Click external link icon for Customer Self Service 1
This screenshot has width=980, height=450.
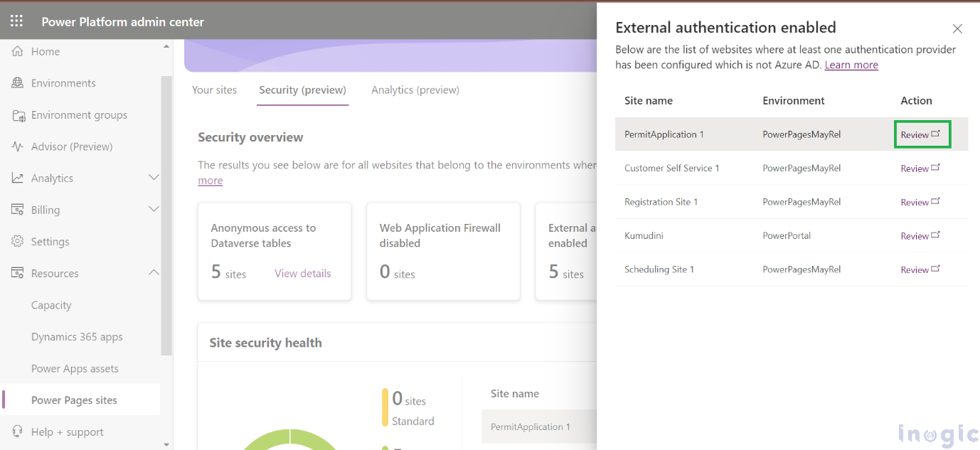coord(936,168)
